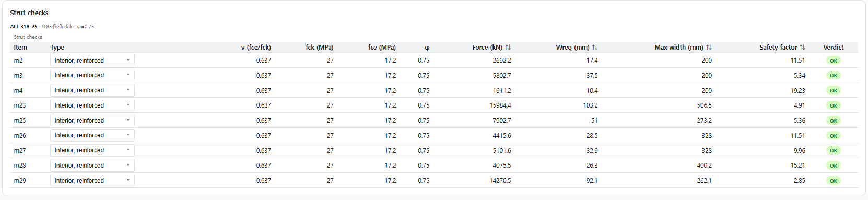The height and width of the screenshot is (200, 868).
Task: Click force value 5802.7
Action: point(502,76)
